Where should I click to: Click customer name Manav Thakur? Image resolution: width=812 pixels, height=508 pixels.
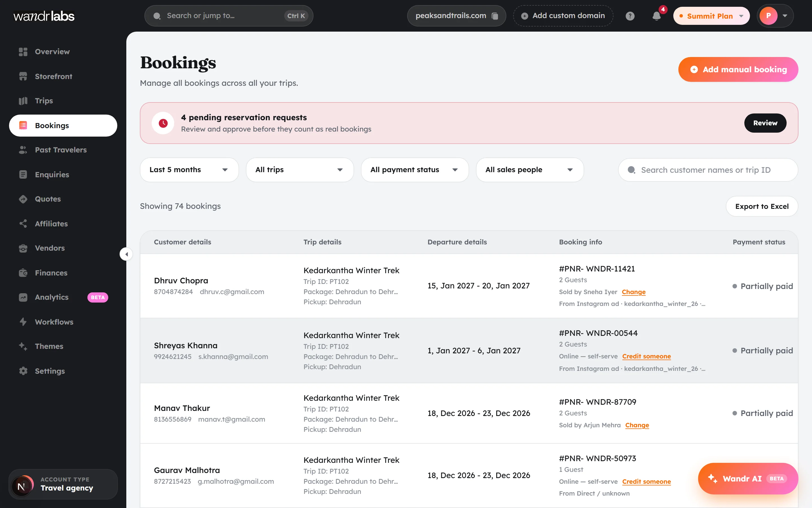[182, 408]
